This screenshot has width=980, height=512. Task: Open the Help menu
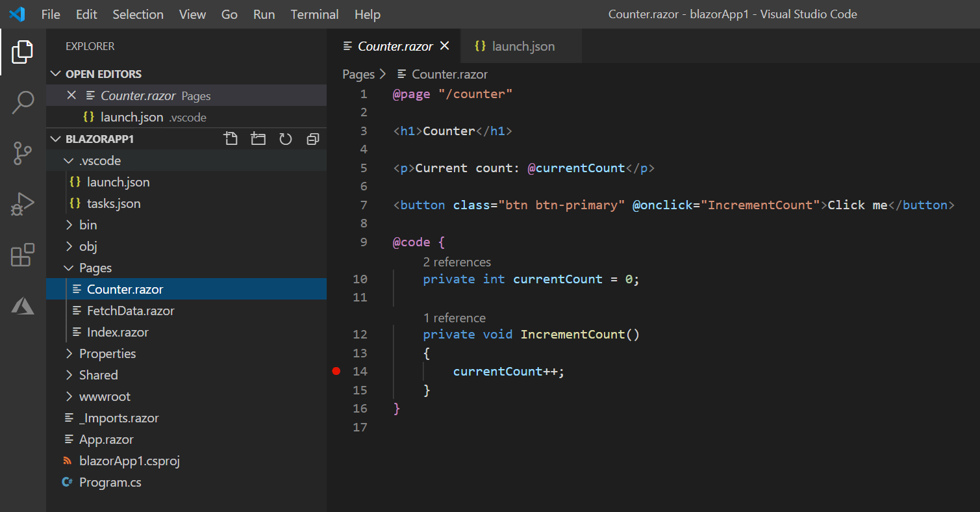(x=368, y=14)
